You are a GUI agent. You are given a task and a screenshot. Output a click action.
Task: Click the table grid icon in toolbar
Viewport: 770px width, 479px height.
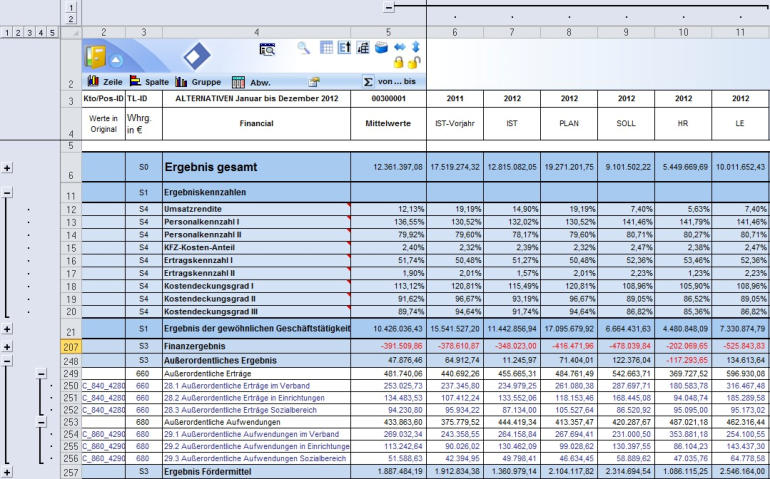coord(326,47)
